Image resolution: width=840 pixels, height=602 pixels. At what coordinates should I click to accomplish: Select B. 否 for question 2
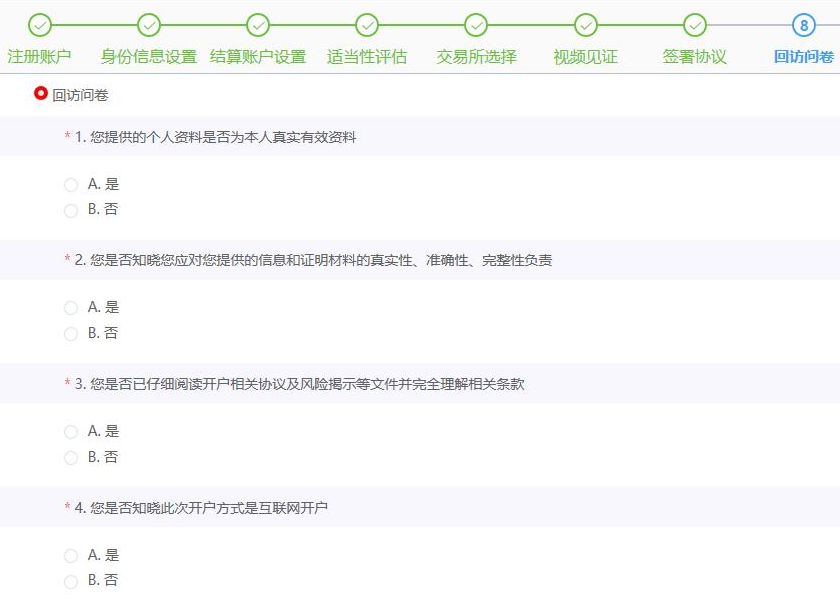(x=71, y=334)
